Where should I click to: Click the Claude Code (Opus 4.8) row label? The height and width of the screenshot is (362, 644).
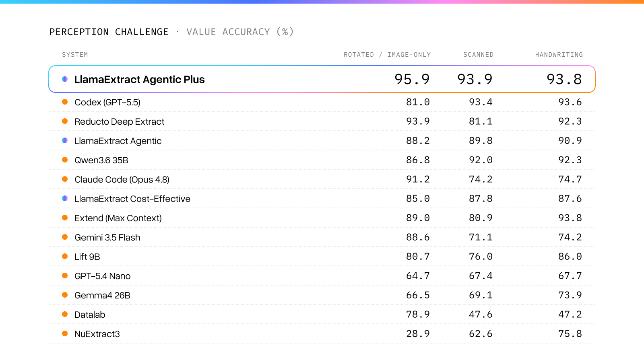[122, 179]
